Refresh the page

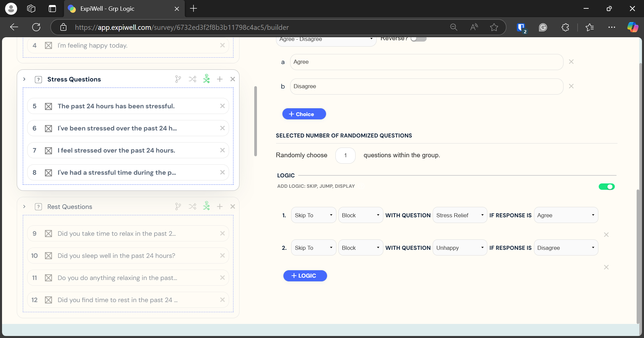click(36, 27)
